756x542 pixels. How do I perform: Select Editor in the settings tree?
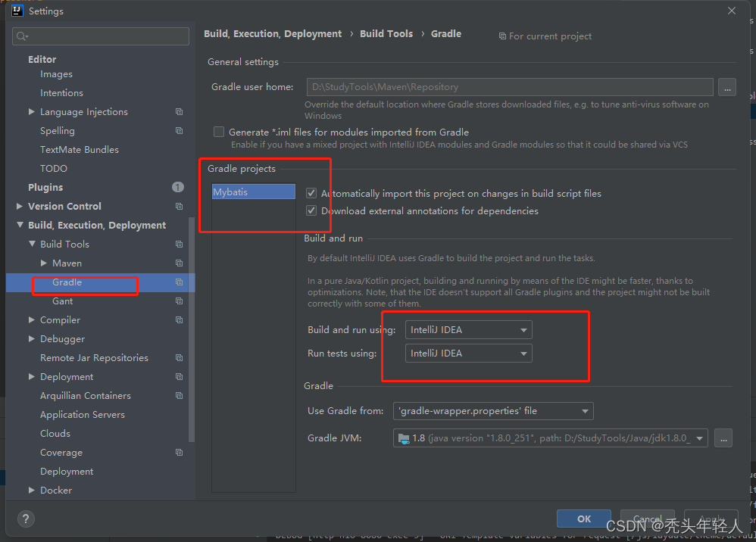pyautogui.click(x=42, y=59)
